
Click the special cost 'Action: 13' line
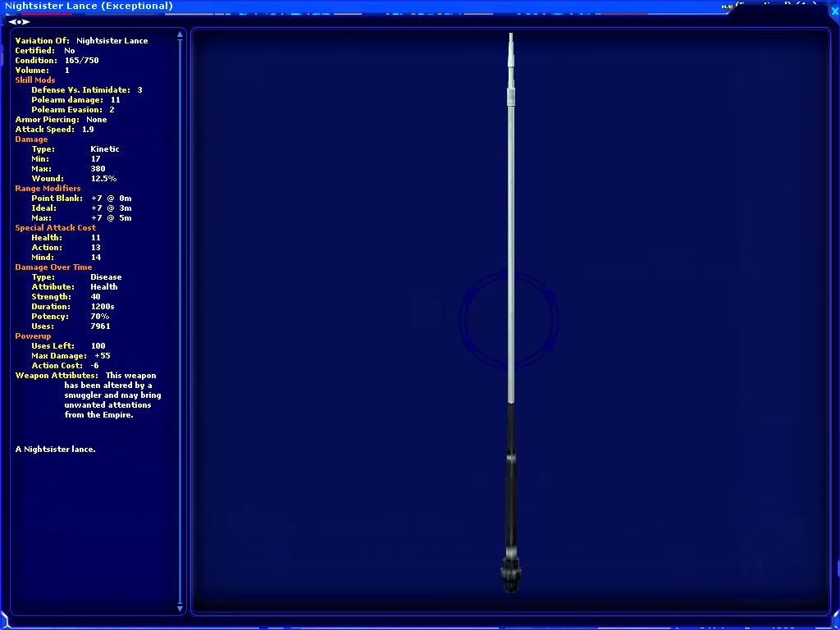(66, 248)
